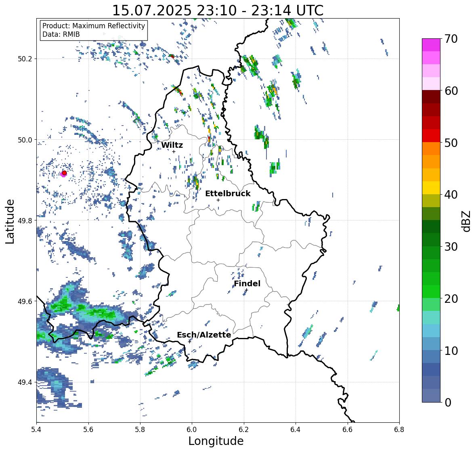This screenshot has width=476, height=451.
Task: Click the 5.4 longitude tick label
Action: click(36, 429)
